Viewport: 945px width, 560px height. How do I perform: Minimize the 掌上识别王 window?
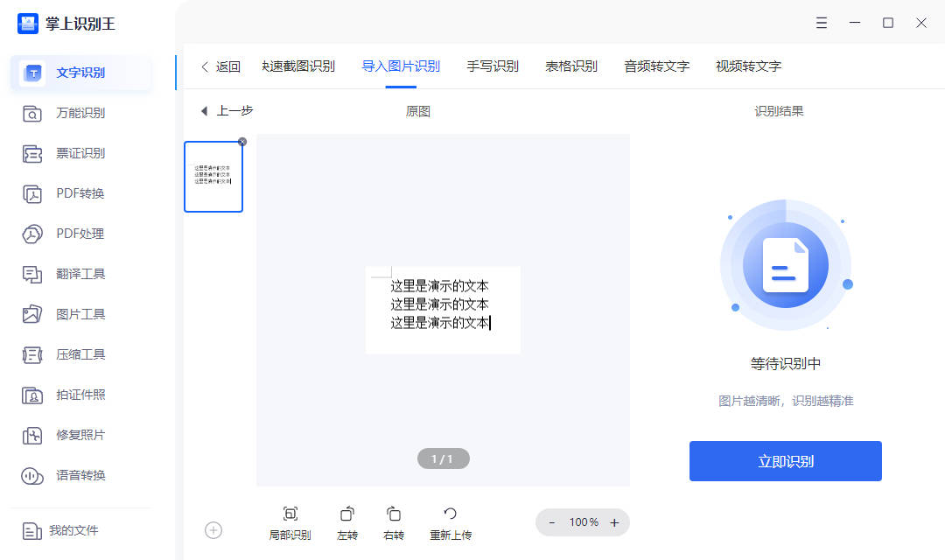tap(855, 23)
